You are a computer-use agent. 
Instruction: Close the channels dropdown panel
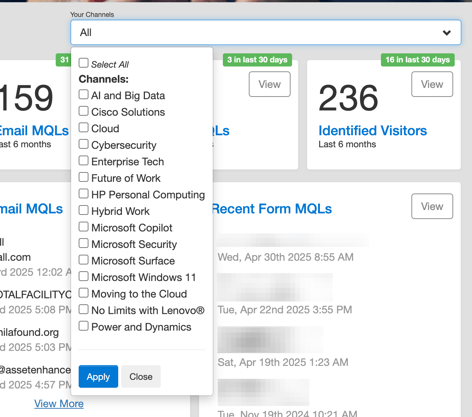pos(141,377)
